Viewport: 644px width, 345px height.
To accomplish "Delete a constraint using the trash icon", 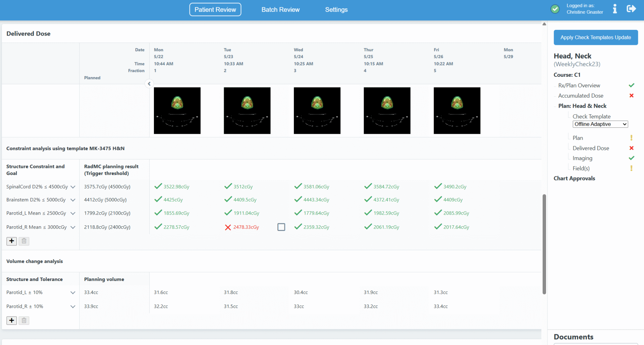I will 23,241.
